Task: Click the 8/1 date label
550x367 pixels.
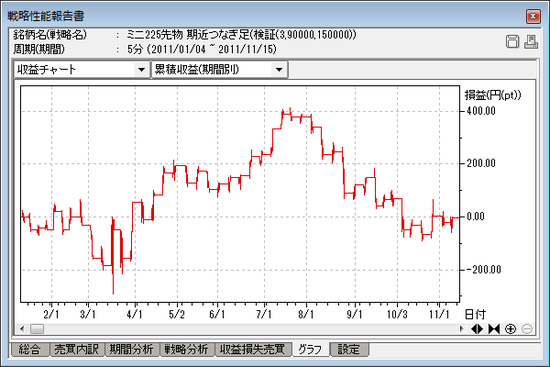Action: coord(306,314)
